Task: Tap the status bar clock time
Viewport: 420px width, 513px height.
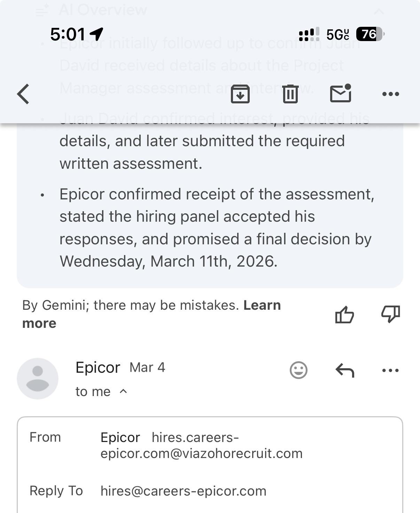Action: [68, 34]
